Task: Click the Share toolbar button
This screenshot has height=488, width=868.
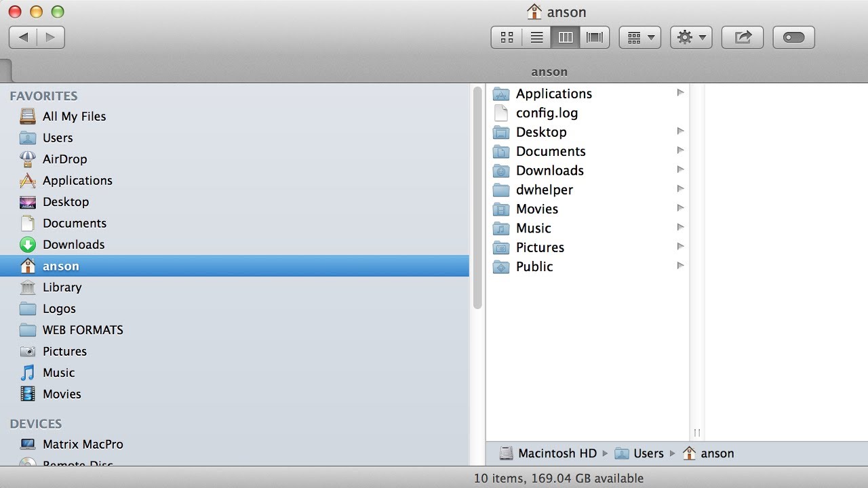Action: 743,37
